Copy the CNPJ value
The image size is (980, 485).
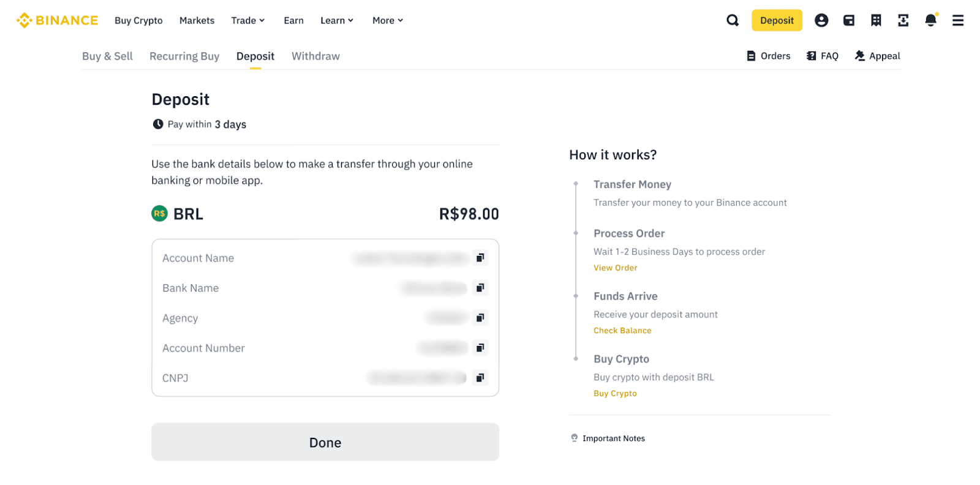tap(480, 378)
